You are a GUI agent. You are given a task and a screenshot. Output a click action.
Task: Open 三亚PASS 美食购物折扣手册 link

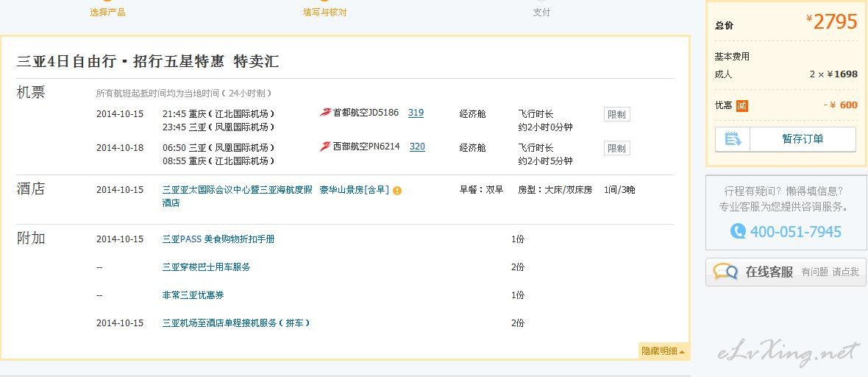coord(218,239)
